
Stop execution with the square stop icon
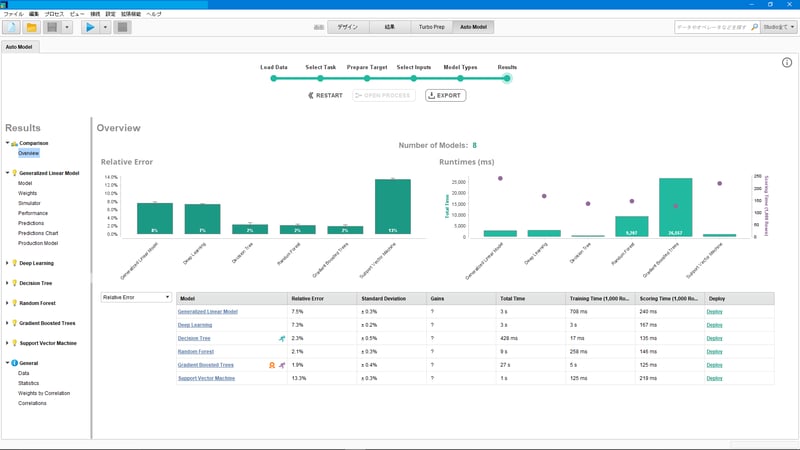(122, 27)
